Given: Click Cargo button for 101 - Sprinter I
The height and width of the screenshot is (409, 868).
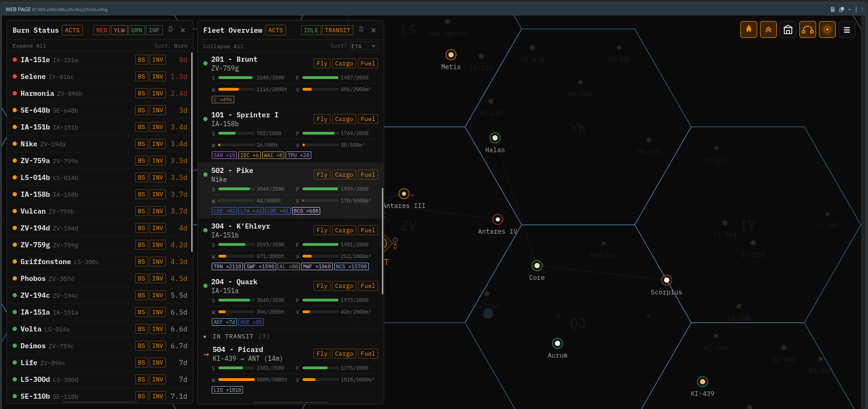Looking at the screenshot, I should 344,119.
